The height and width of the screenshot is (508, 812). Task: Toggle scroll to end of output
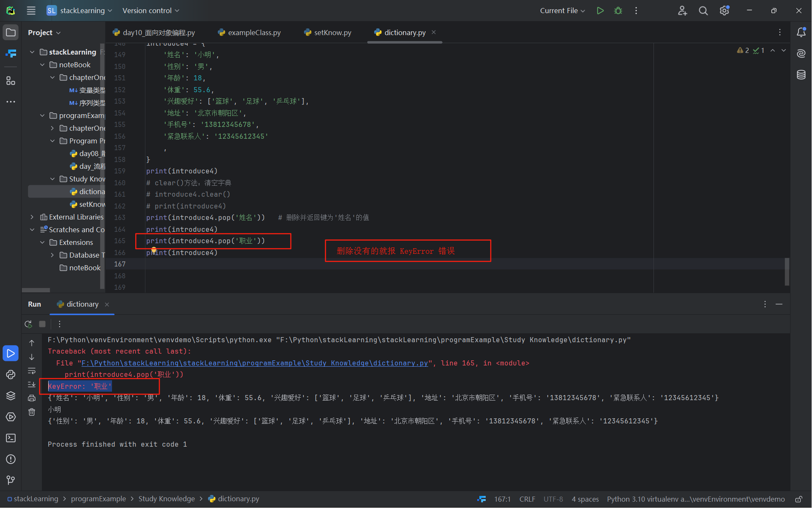(32, 384)
